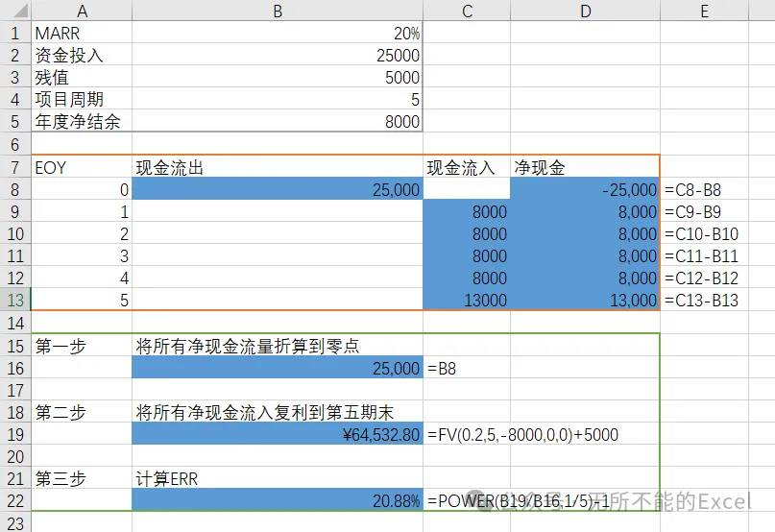Click the FV formula text in row 19
Screen dimensions: 775x532
522,435
